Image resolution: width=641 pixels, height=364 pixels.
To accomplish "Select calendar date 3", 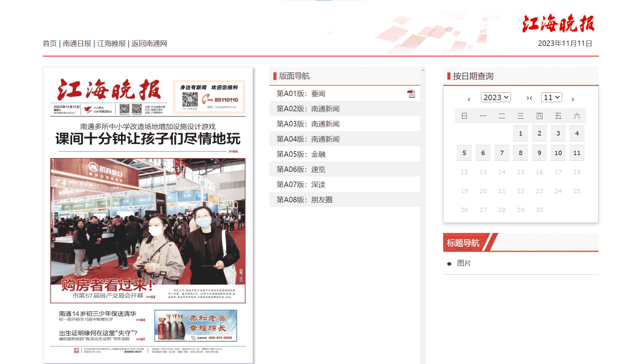I will [x=558, y=133].
